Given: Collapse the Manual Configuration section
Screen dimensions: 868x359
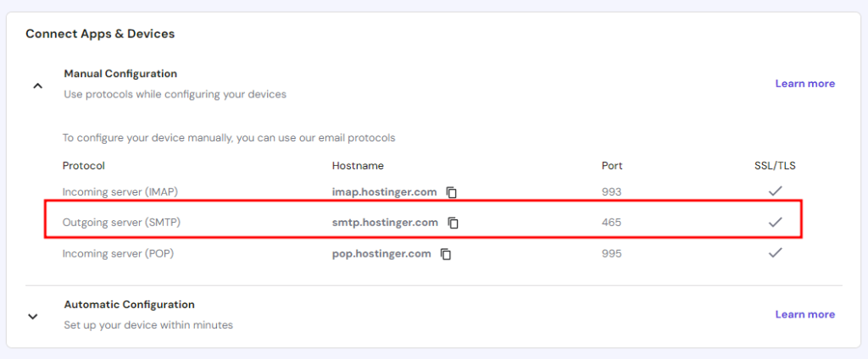Looking at the screenshot, I should [x=37, y=86].
